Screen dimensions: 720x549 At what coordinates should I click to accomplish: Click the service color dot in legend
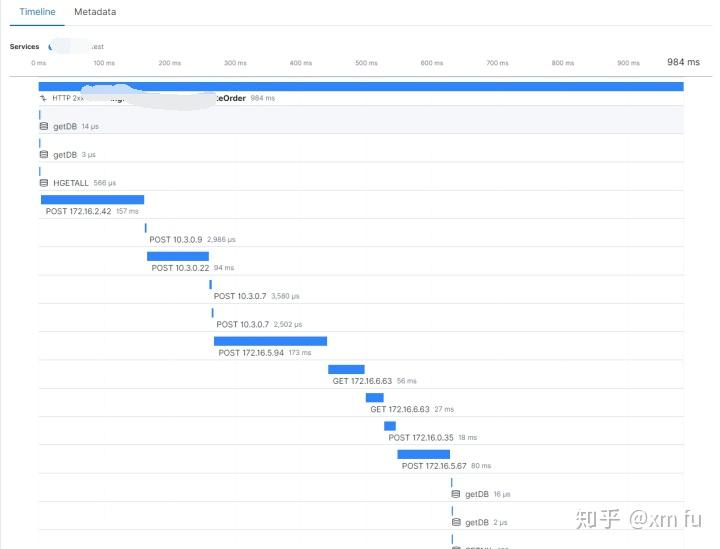point(52,46)
